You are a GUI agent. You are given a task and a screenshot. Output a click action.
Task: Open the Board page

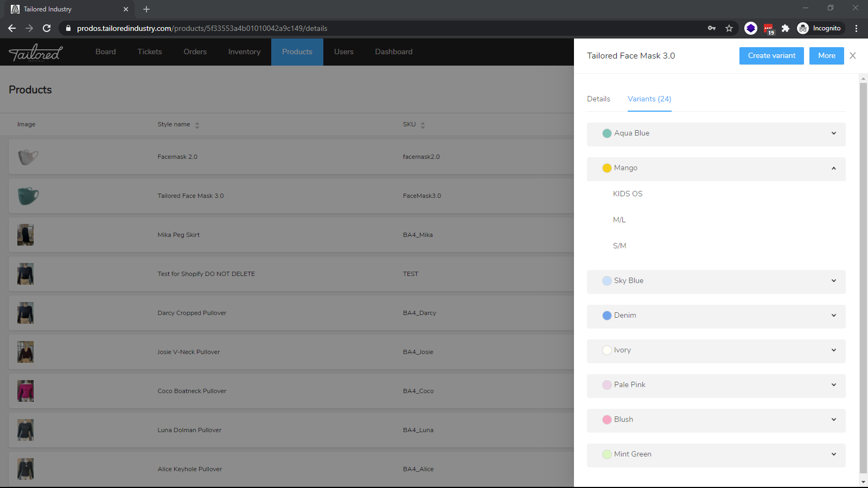tap(106, 52)
